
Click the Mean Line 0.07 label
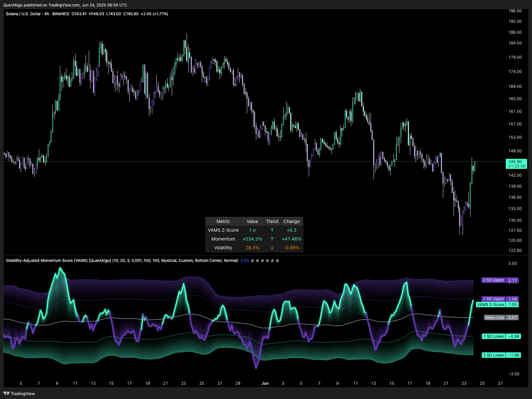click(x=502, y=318)
